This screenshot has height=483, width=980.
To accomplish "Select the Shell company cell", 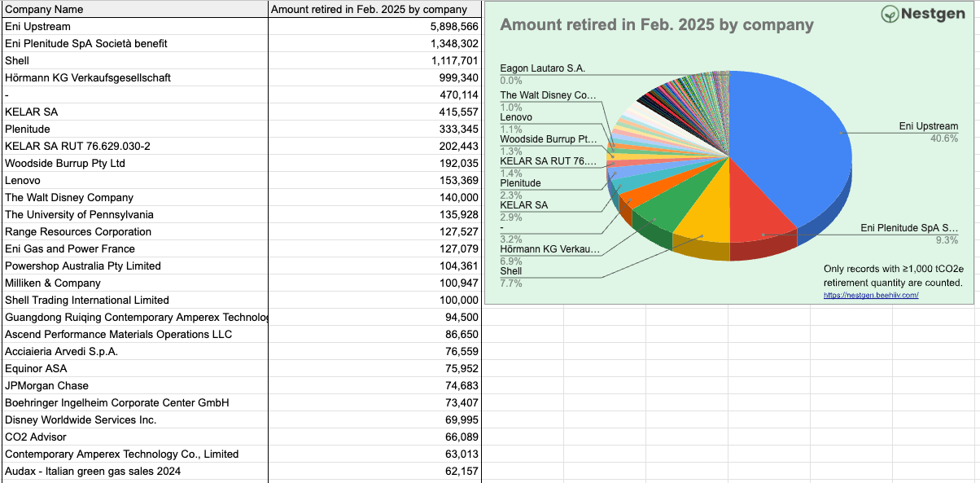I will 134,61.
